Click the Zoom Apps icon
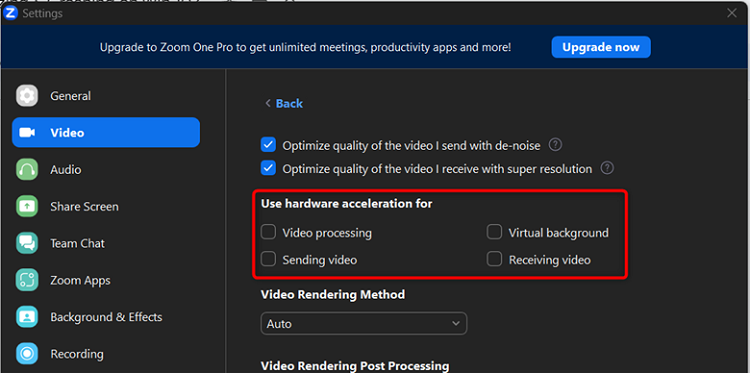The height and width of the screenshot is (373, 750). pyautogui.click(x=27, y=280)
